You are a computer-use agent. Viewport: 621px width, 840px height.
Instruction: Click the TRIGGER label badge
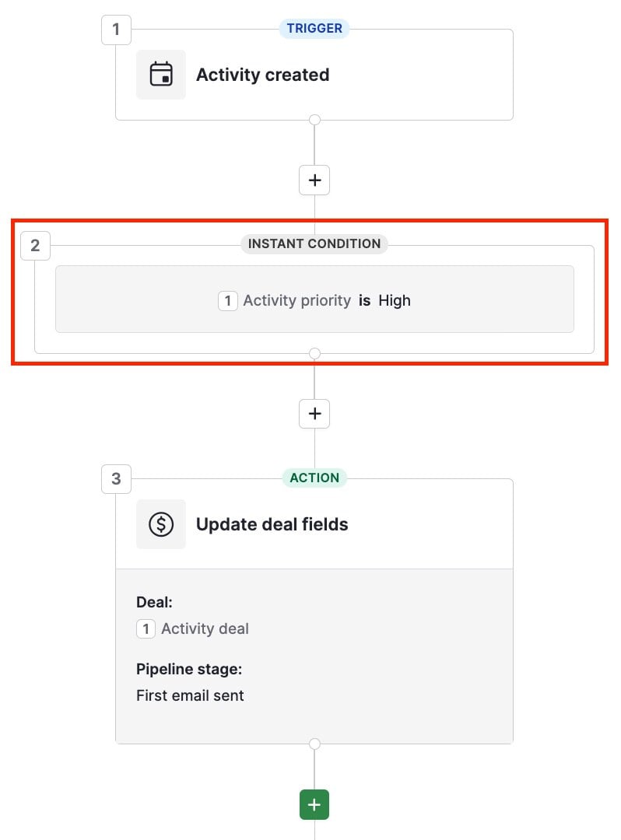pos(314,28)
